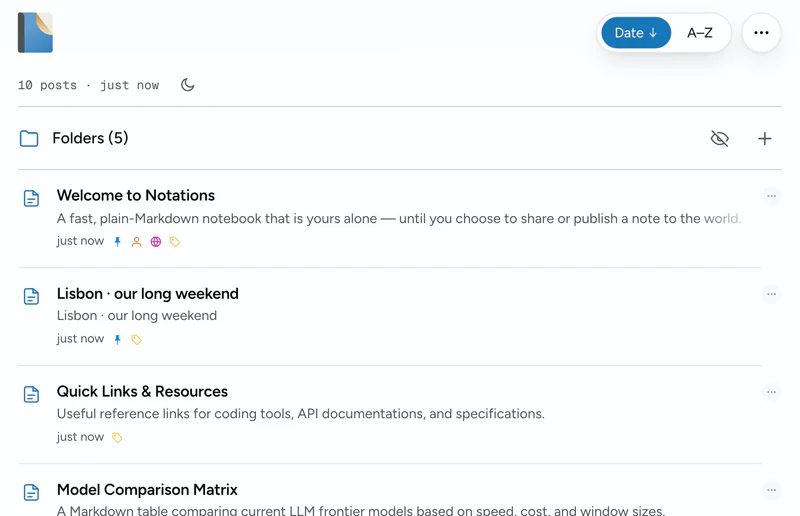This screenshot has height=516, width=800.
Task: Add a new folder with plus icon
Action: tap(764, 138)
